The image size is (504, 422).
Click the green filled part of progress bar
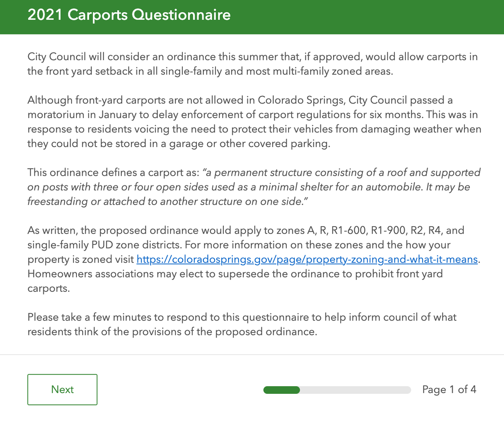tap(281, 390)
